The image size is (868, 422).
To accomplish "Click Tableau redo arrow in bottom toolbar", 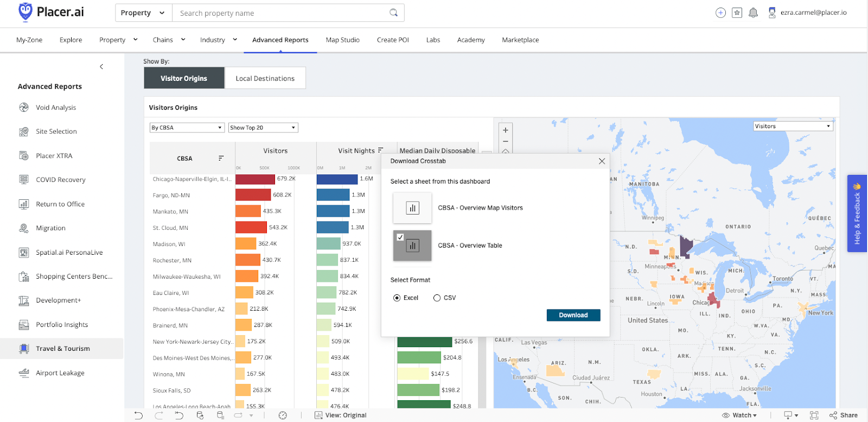I will coord(158,415).
